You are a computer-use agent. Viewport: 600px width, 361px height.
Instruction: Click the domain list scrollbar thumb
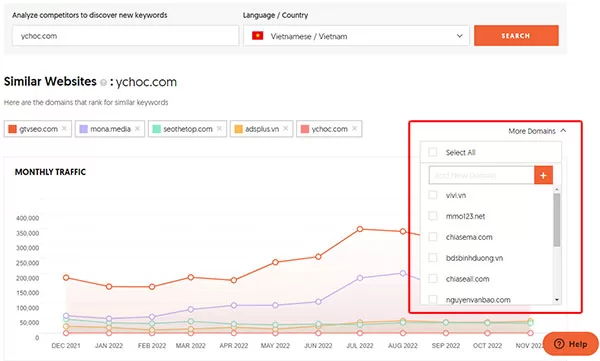557,220
